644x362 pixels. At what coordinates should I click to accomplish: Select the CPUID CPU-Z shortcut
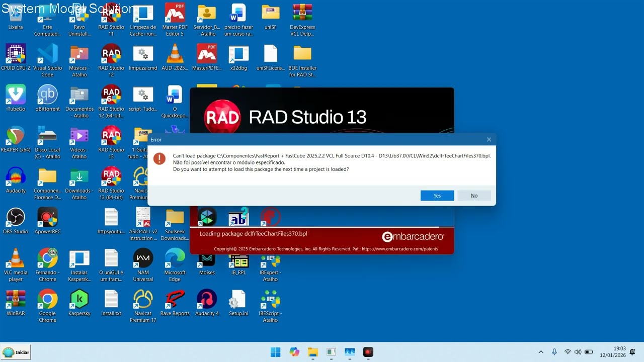(16, 57)
